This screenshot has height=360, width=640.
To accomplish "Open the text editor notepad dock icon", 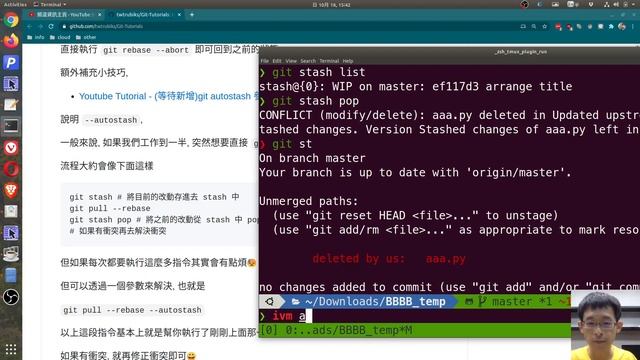I will (x=11, y=105).
